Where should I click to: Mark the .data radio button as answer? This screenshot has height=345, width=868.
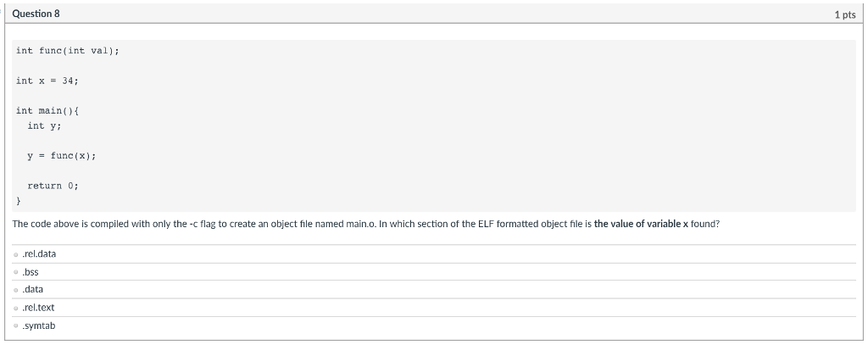pyautogui.click(x=16, y=290)
